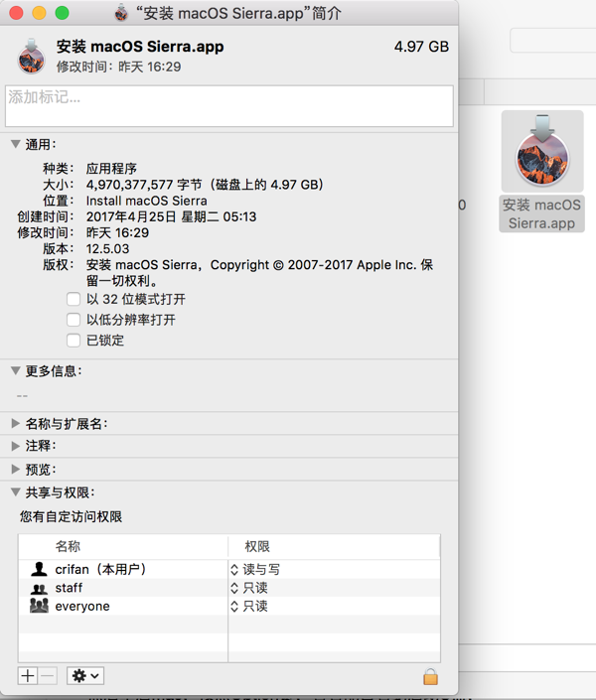Expand the 预览 section
The height and width of the screenshot is (700, 596).
[x=16, y=469]
